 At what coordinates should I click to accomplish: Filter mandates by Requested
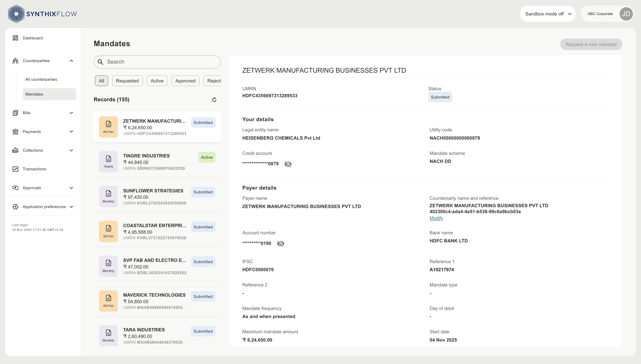127,81
